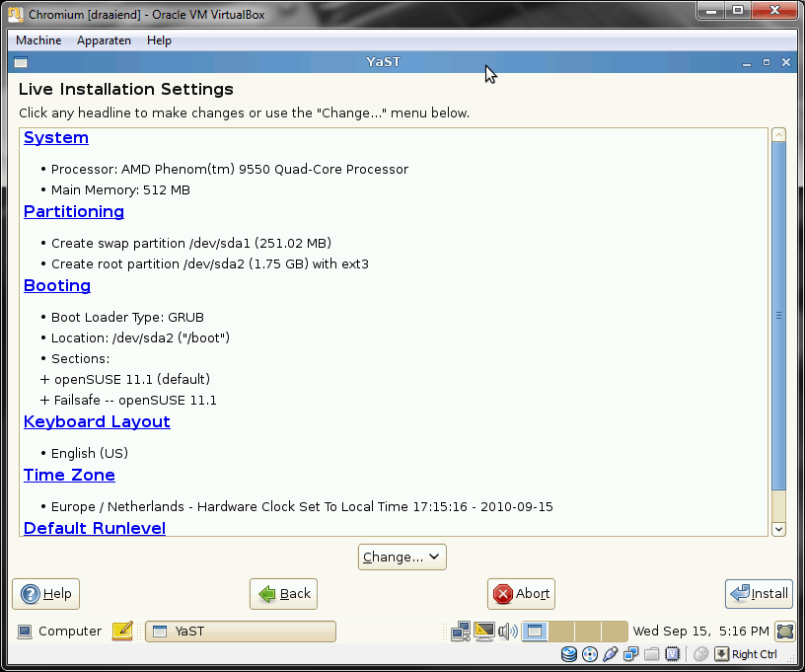Click the scroll-up arrow of settings list

click(778, 134)
